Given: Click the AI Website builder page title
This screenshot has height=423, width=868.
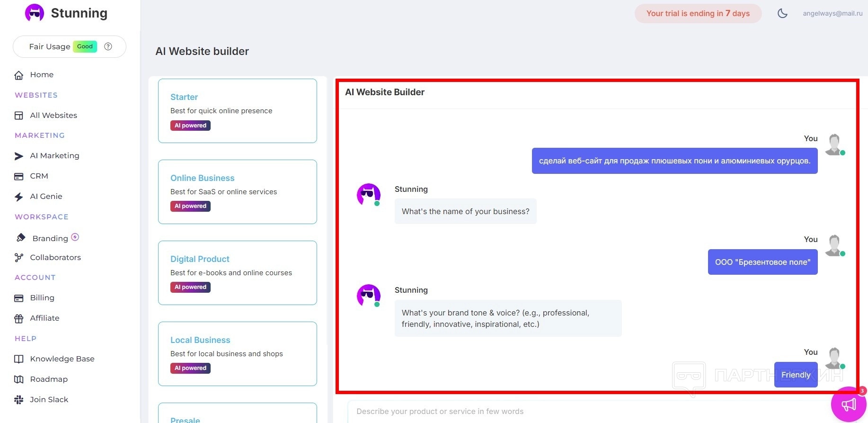Looking at the screenshot, I should tap(202, 51).
